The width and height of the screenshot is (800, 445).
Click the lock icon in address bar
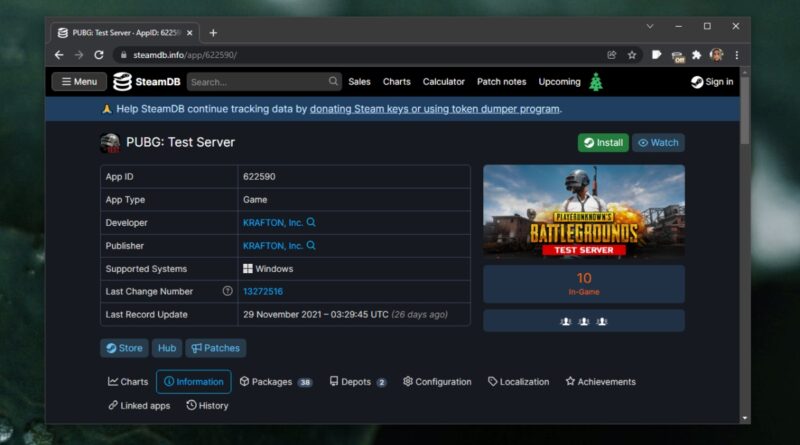(123, 55)
